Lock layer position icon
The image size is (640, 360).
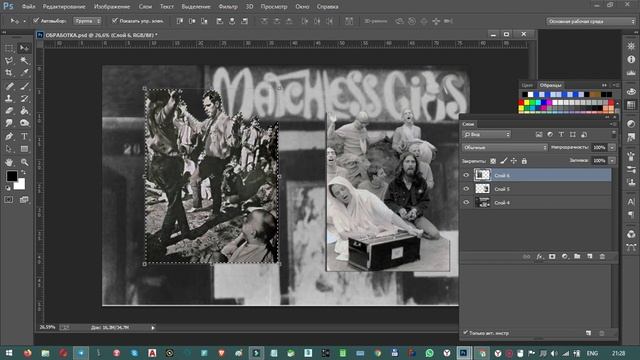point(514,161)
